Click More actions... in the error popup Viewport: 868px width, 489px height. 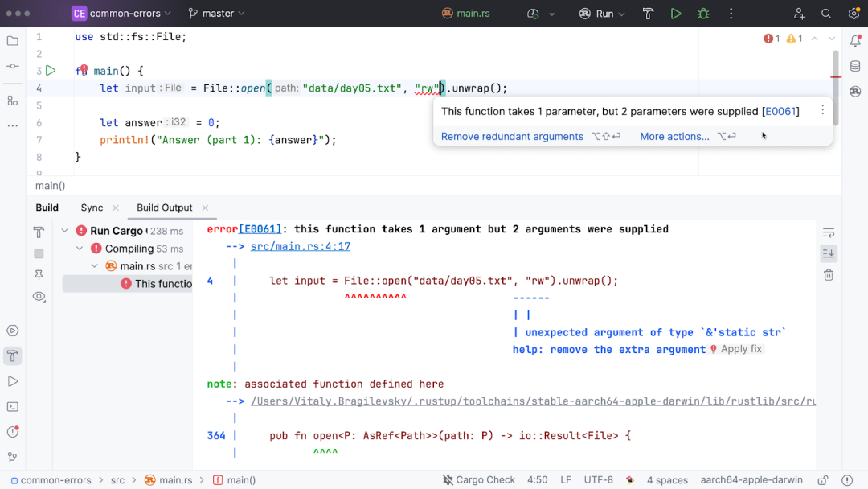point(674,136)
